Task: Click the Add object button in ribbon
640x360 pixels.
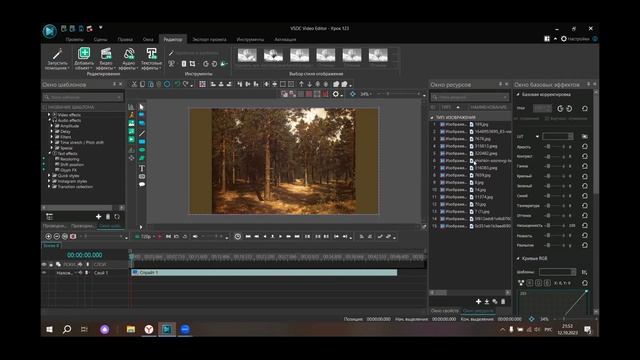Action: tap(84, 59)
